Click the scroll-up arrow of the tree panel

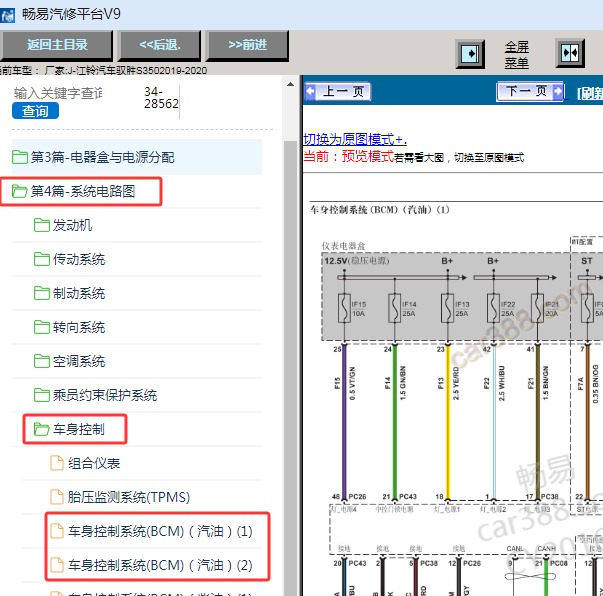(x=290, y=84)
